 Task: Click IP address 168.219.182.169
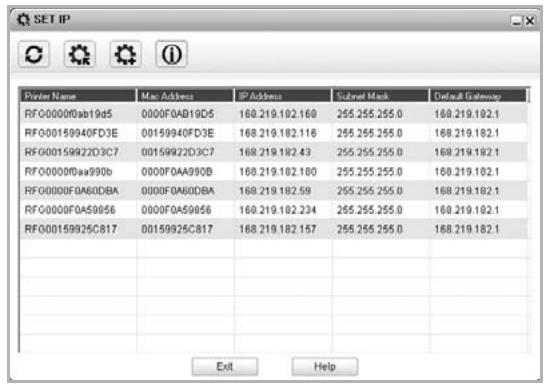(x=278, y=114)
